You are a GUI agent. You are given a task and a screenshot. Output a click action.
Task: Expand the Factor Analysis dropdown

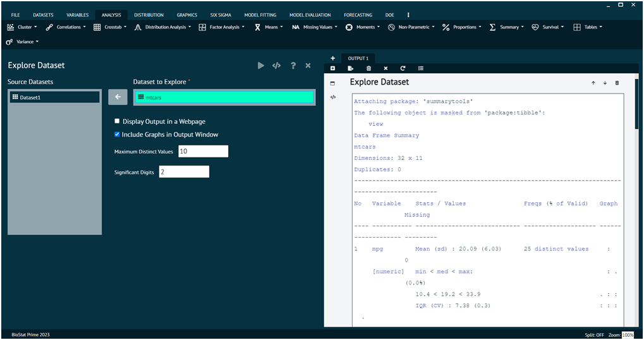(x=222, y=27)
